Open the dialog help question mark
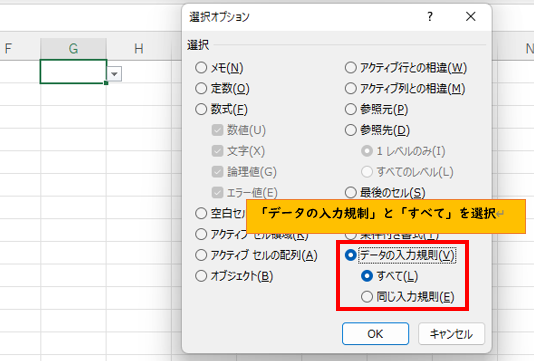Image resolution: width=534 pixels, height=361 pixels. click(x=430, y=16)
